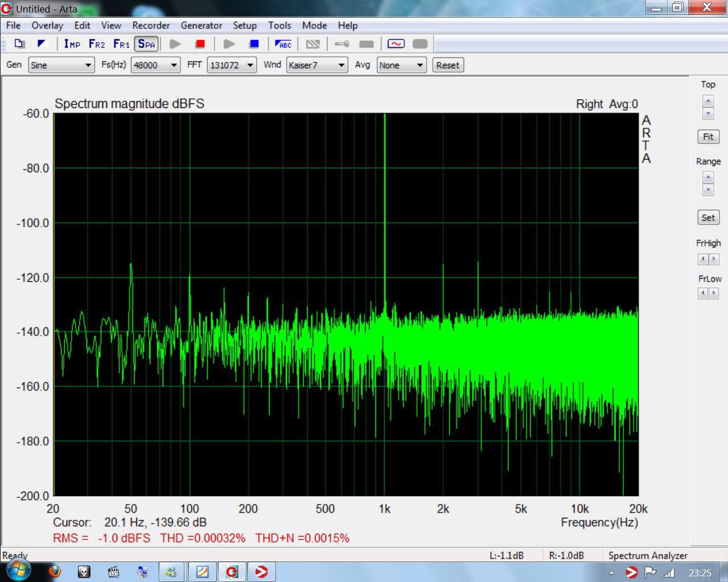The image size is (728, 582).
Task: Increase the Range with up arrow
Action: [708, 178]
